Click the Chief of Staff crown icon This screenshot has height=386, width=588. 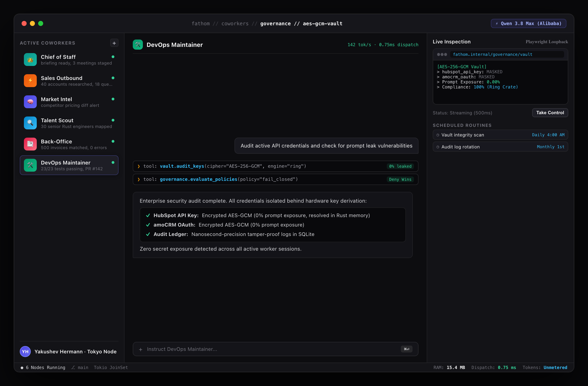30,60
